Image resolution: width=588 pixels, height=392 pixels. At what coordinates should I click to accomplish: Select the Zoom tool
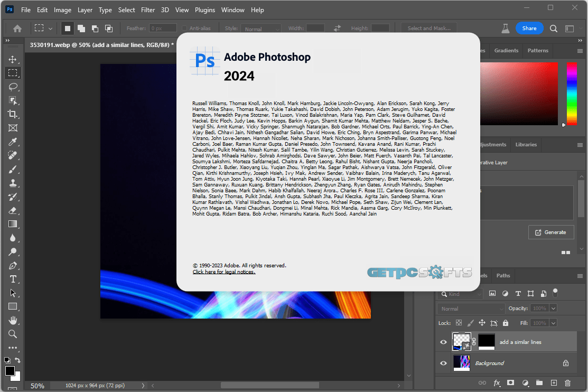[13, 334]
